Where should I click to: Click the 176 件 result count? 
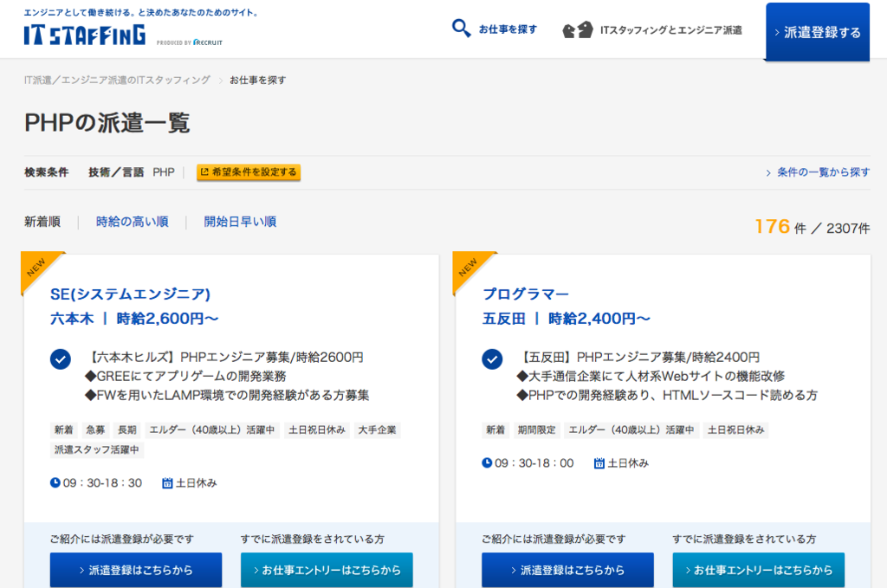click(780, 227)
